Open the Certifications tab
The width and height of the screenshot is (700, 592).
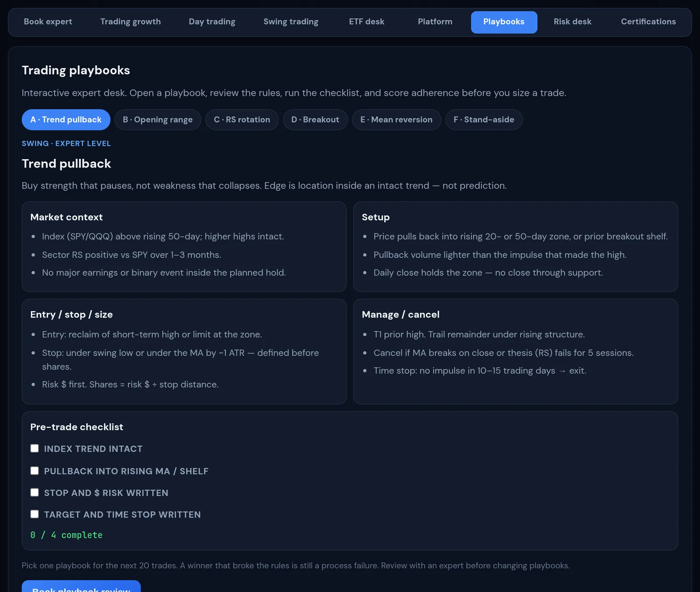[x=648, y=22]
